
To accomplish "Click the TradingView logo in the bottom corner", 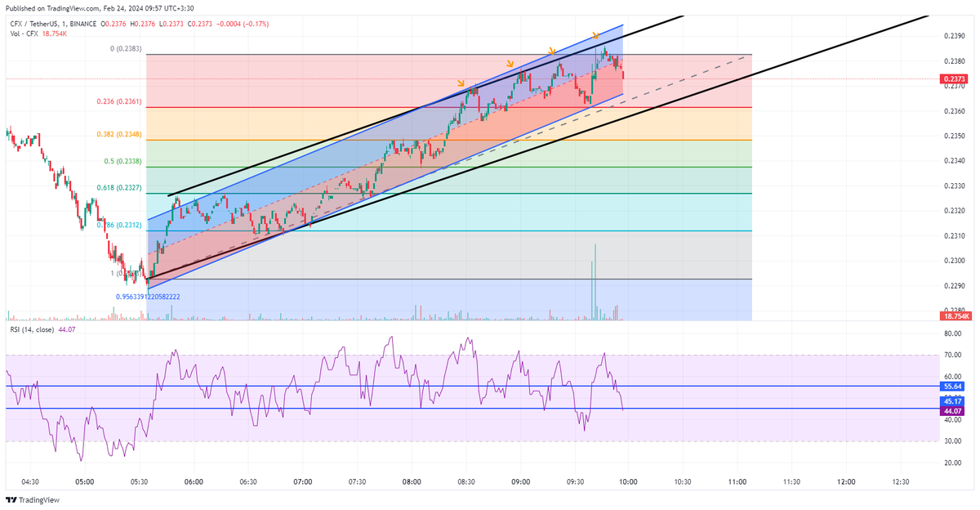I will pos(25,500).
